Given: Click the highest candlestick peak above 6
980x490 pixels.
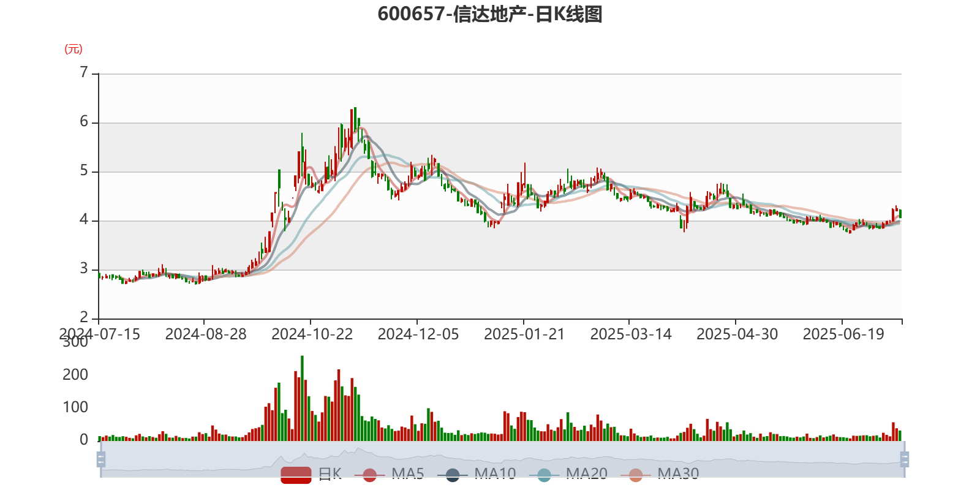Looking at the screenshot, I should (355, 120).
